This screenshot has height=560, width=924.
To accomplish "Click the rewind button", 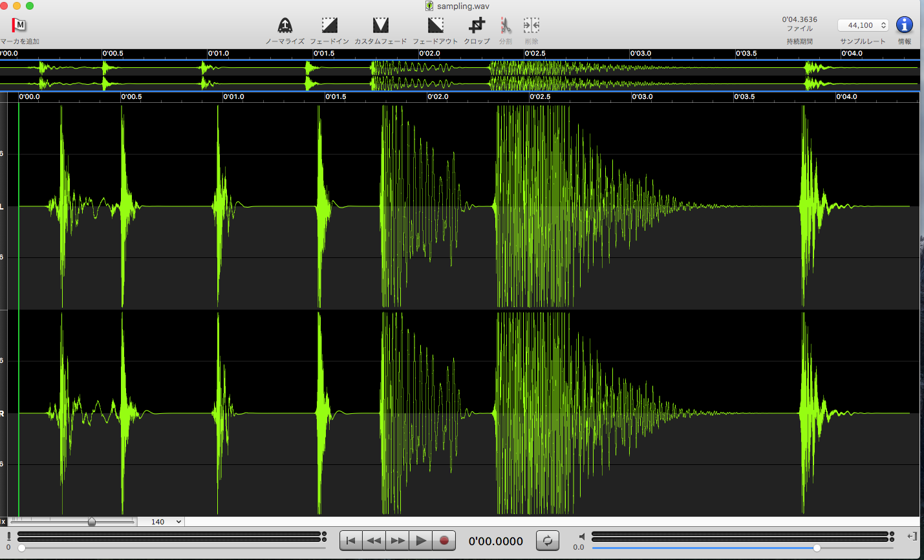I will (374, 541).
